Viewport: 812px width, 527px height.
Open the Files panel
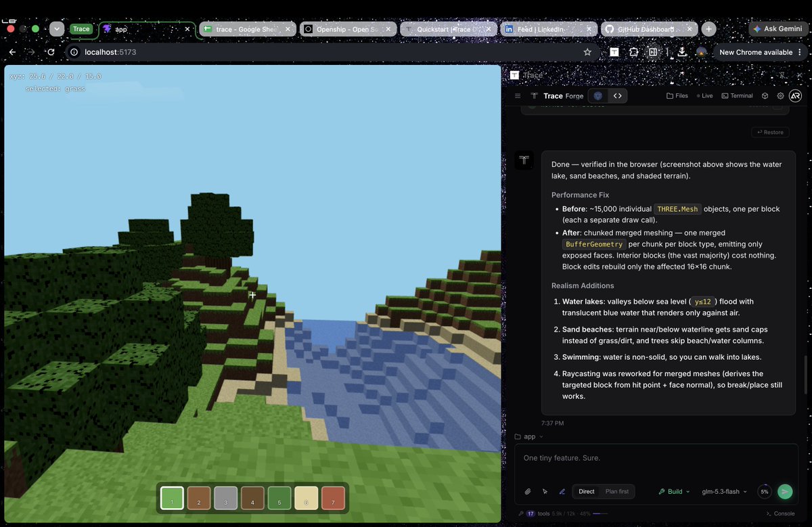pyautogui.click(x=677, y=96)
